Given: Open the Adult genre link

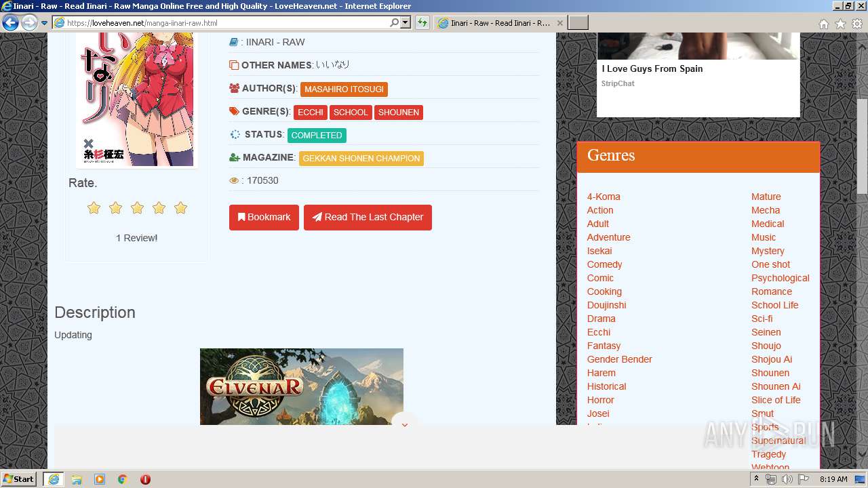Looking at the screenshot, I should coord(598,224).
